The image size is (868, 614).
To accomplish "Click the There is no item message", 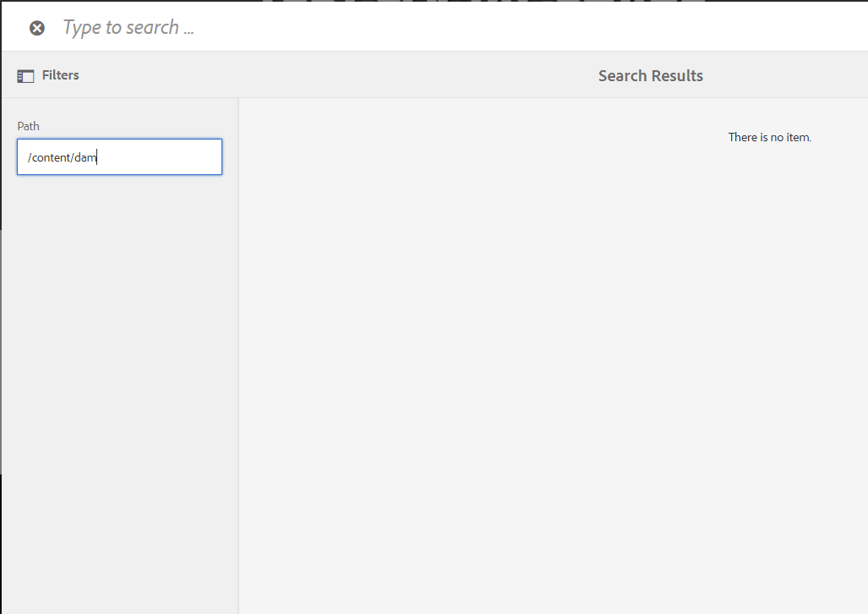I will (769, 137).
